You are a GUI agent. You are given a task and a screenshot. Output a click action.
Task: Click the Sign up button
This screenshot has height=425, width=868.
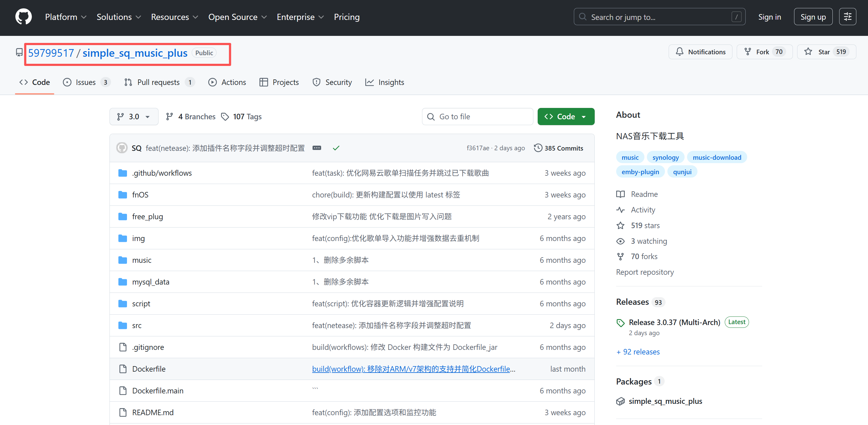(813, 17)
